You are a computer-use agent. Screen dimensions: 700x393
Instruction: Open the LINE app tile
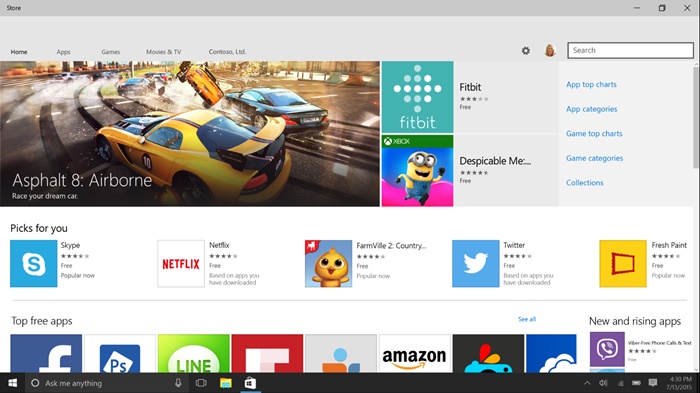[193, 353]
